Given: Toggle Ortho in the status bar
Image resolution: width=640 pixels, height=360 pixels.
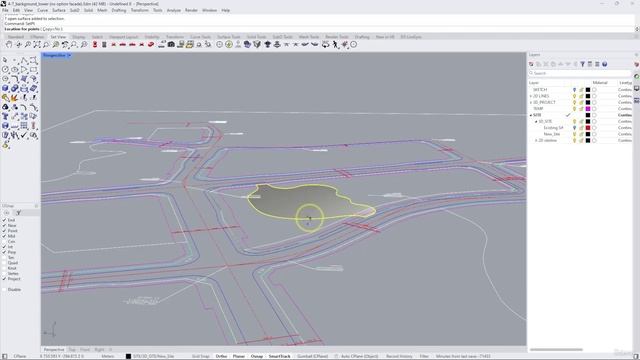Looking at the screenshot, I should coord(221,356).
